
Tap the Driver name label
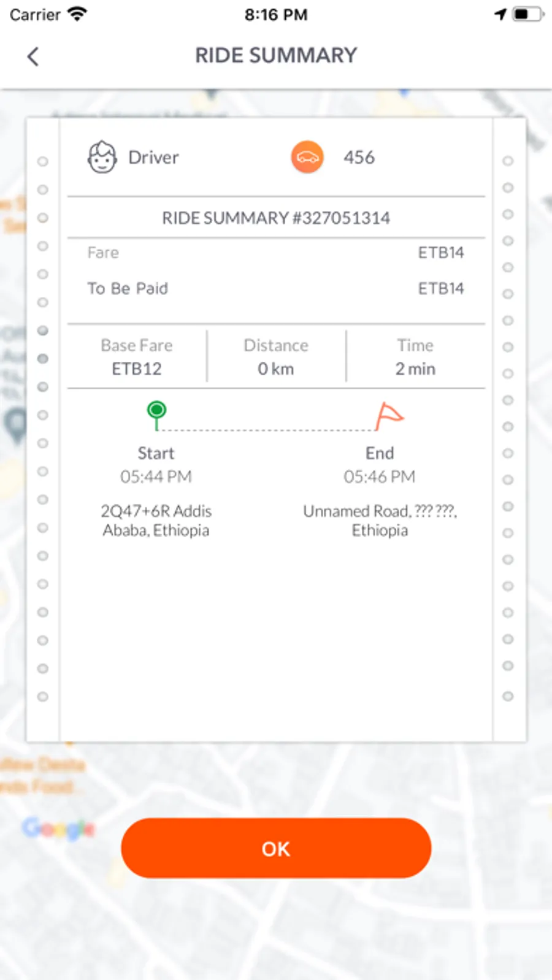153,158
